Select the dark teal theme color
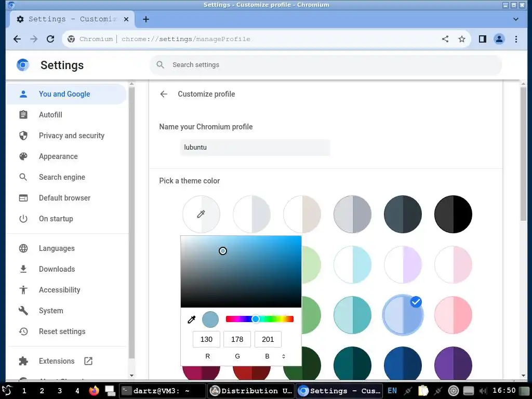 (353, 363)
